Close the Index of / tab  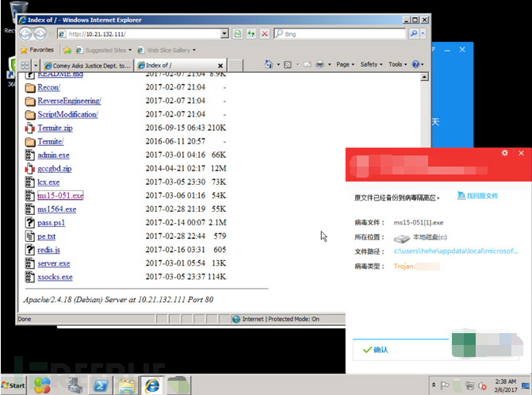[x=220, y=66]
